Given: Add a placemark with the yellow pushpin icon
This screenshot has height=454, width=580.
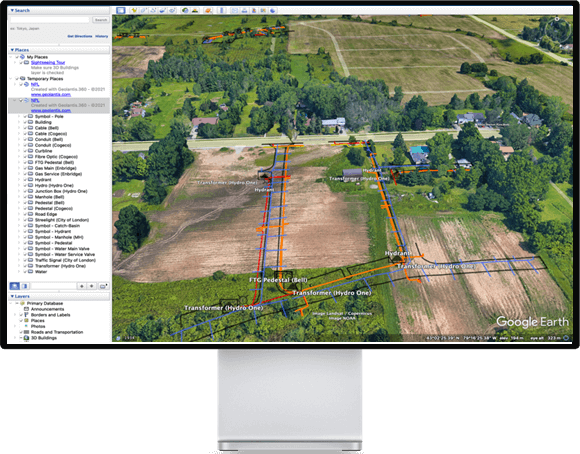Looking at the screenshot, I should pos(134,10).
